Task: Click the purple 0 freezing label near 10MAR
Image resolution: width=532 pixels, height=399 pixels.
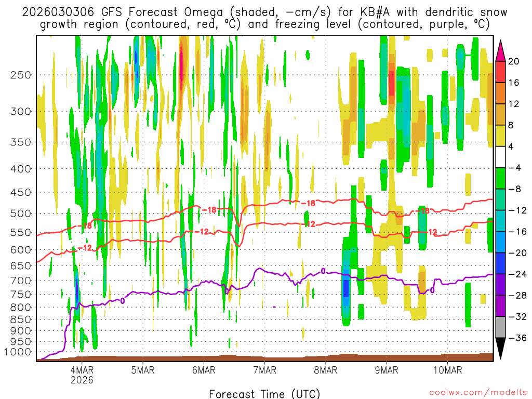Action: tap(432, 290)
